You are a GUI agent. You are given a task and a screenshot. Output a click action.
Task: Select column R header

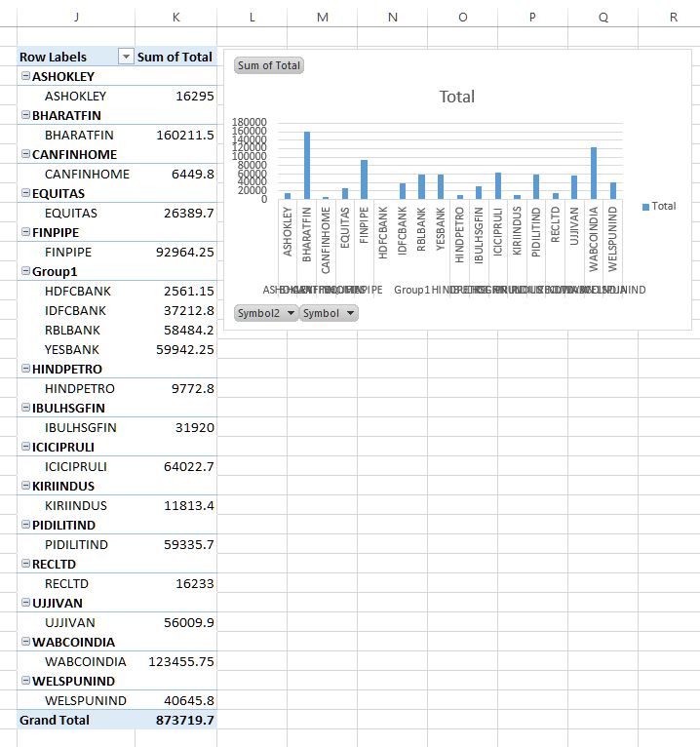pyautogui.click(x=673, y=18)
